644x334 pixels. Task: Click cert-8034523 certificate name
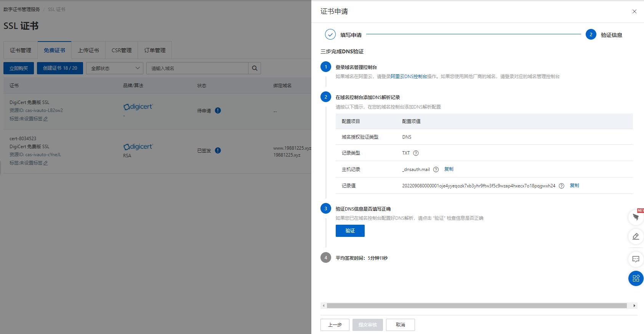point(23,139)
